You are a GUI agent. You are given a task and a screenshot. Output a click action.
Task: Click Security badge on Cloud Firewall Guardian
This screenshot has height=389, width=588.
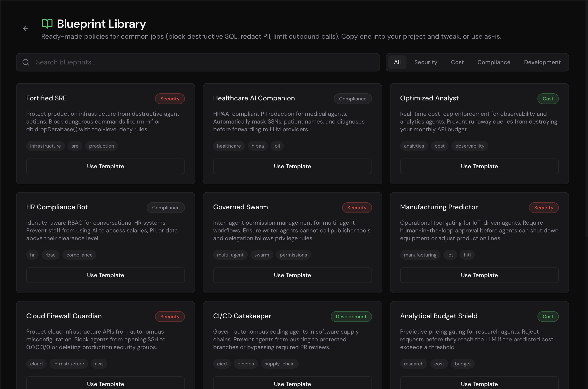point(170,317)
